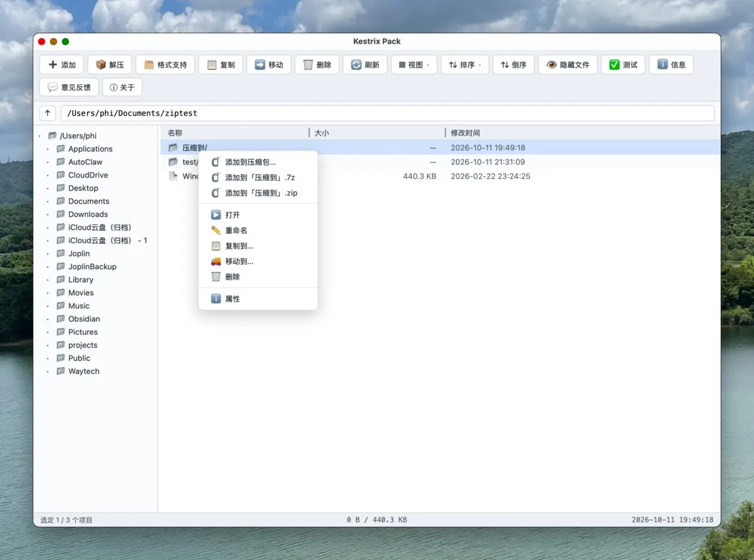This screenshot has width=754, height=560.
Task: Choose 打开 (Open) in the context menu
Action: click(x=258, y=215)
